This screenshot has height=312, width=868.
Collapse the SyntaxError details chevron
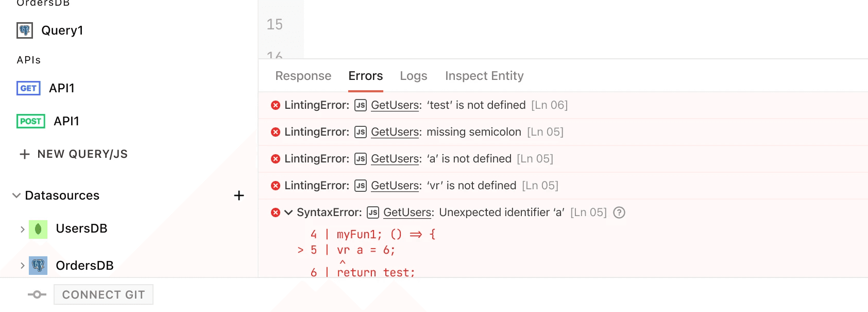click(288, 212)
